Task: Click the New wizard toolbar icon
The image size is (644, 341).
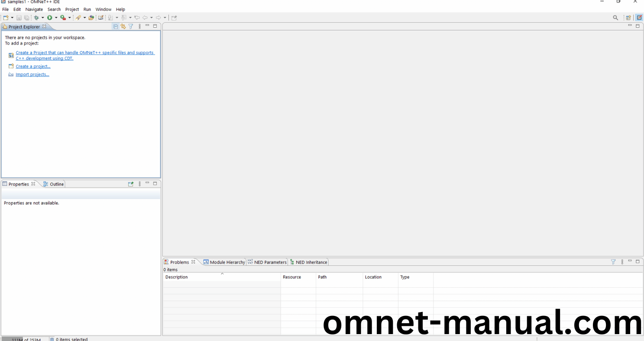Action: (6, 18)
